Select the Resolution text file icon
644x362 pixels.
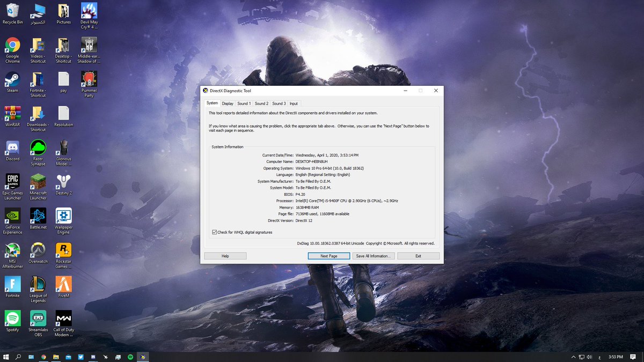coord(63,116)
